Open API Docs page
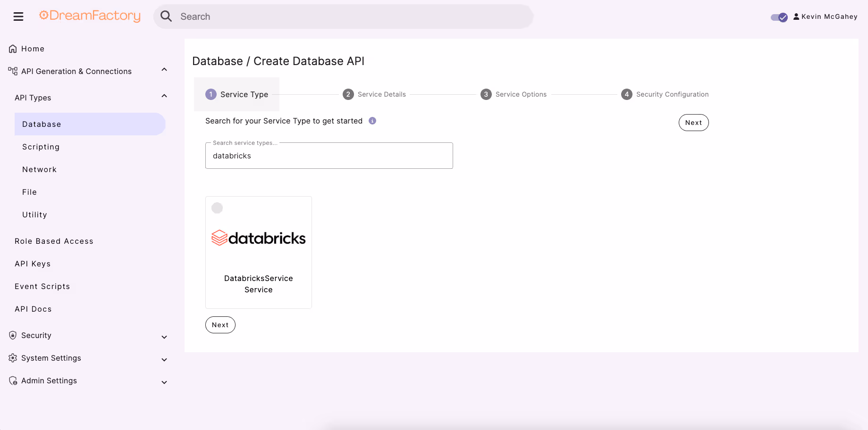 pos(33,309)
